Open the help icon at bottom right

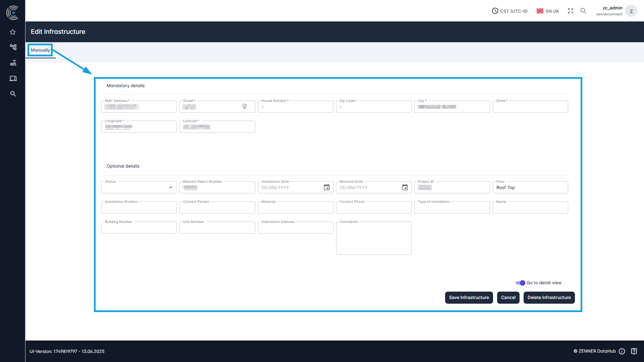pos(634,351)
